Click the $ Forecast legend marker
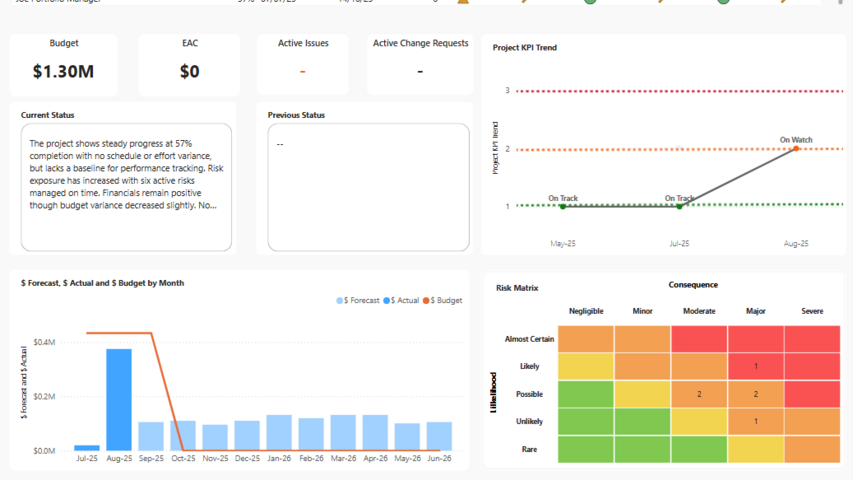The height and width of the screenshot is (480, 853). pyautogui.click(x=340, y=300)
